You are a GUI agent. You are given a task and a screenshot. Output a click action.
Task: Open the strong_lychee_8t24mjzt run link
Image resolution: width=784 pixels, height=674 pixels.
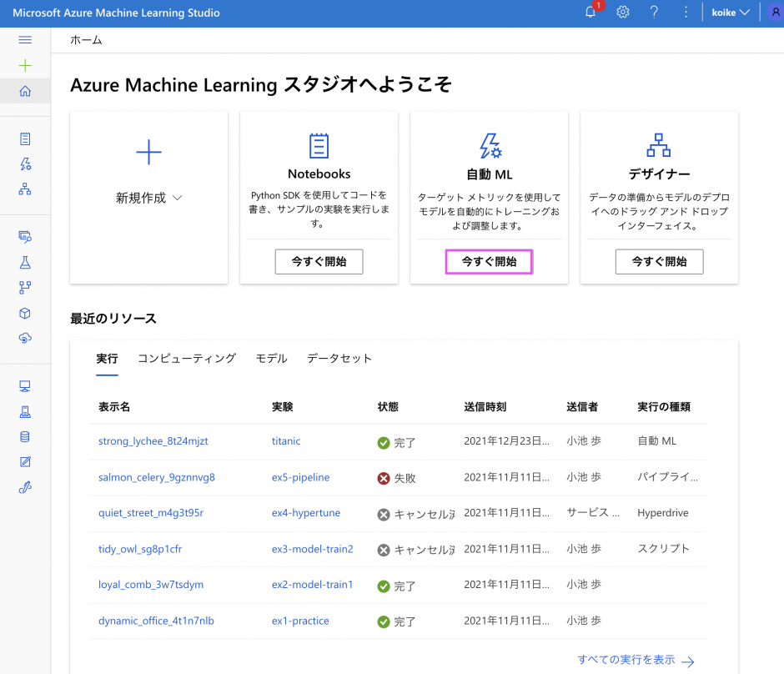click(x=153, y=441)
